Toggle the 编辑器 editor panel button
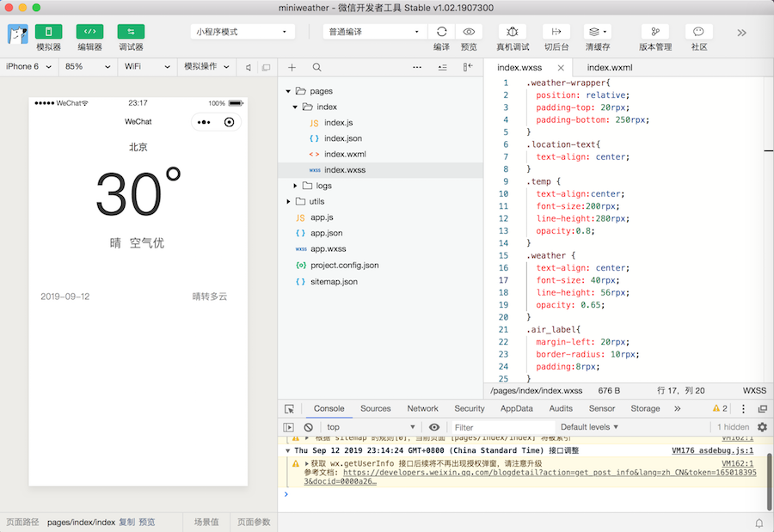 (89, 32)
